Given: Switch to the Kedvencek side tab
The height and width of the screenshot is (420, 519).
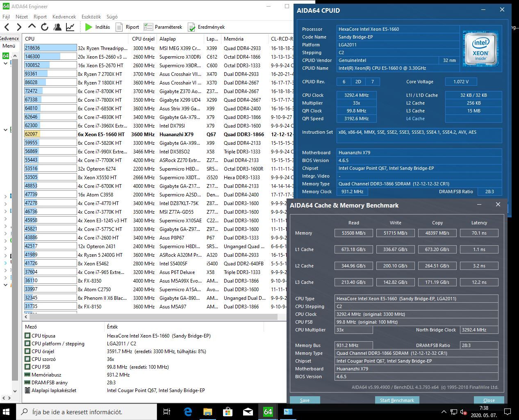Looking at the screenshot, I should [x=9, y=38].
